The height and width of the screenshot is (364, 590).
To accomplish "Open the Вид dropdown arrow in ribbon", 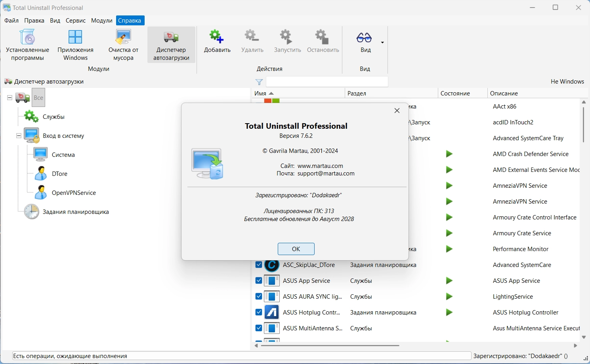I will point(382,42).
